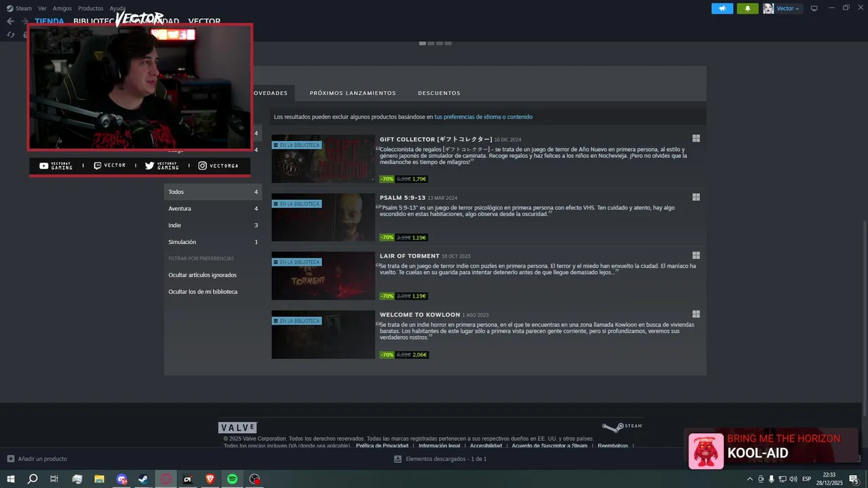The image size is (868, 488).
Task: Filter results by Simulación
Action: tap(213, 242)
